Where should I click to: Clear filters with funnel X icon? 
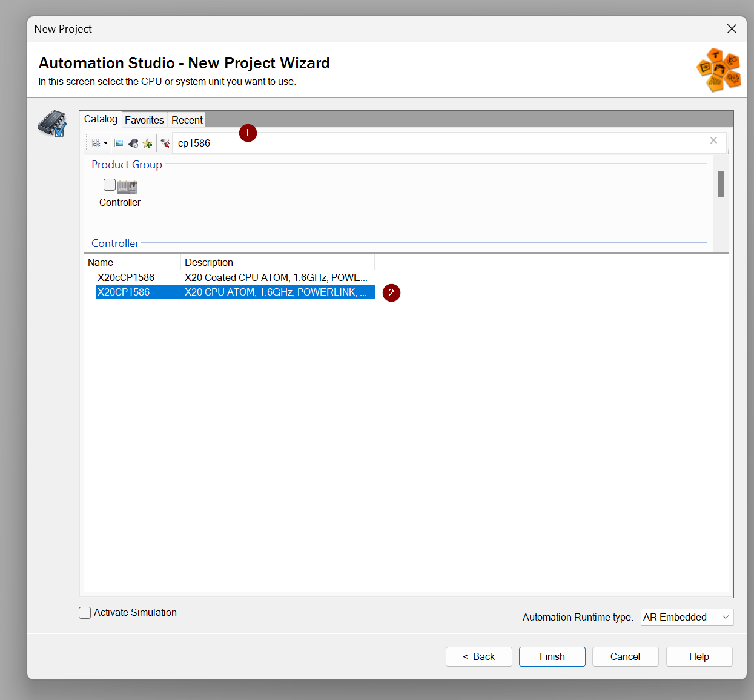tap(165, 144)
